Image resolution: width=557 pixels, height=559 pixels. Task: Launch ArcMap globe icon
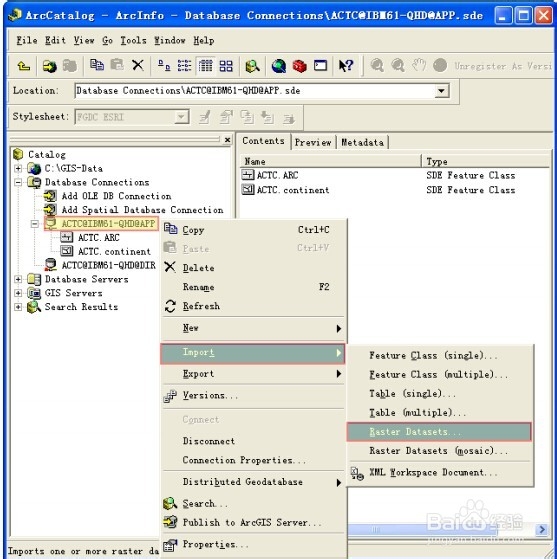278,66
